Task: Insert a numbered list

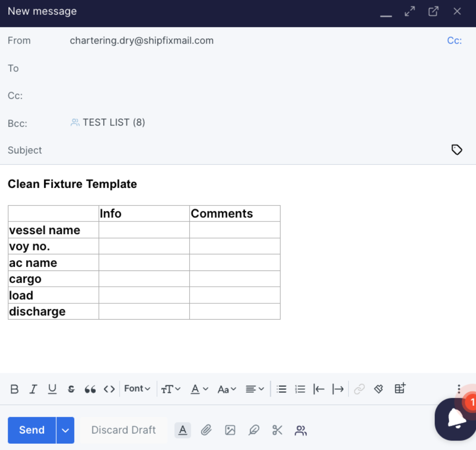Action: [300, 389]
